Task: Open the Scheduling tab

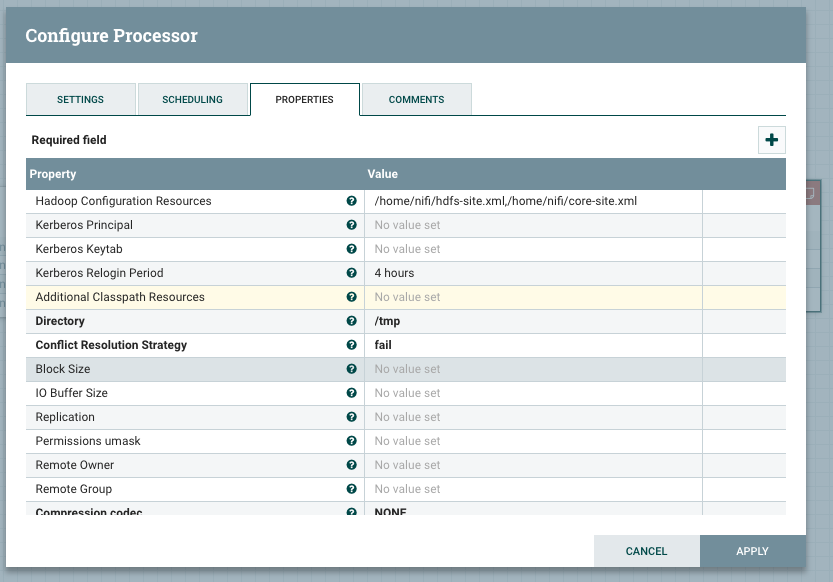Action: point(192,100)
